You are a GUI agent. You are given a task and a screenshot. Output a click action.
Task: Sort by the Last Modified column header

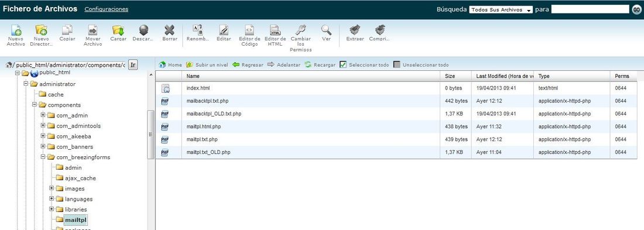tap(503, 76)
